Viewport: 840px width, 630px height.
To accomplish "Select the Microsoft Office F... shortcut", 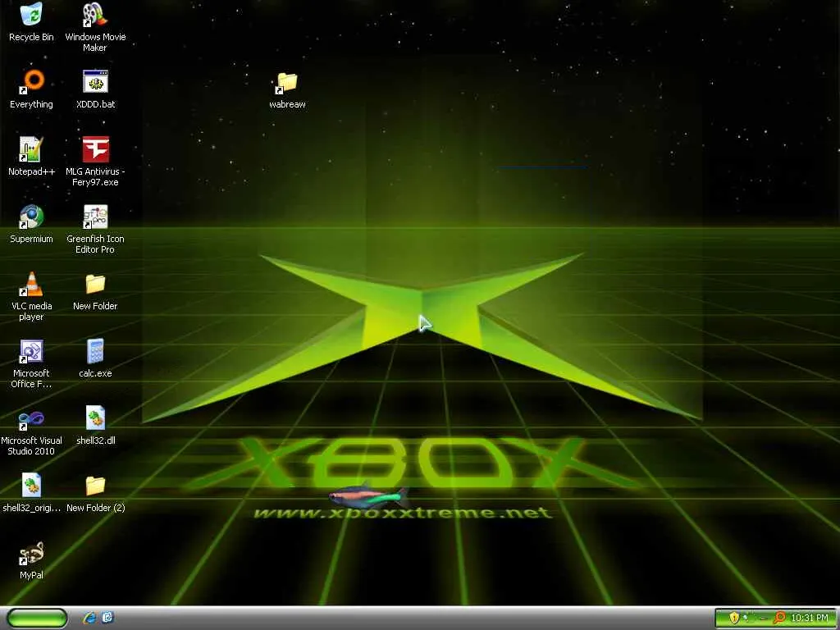I will pos(31,351).
